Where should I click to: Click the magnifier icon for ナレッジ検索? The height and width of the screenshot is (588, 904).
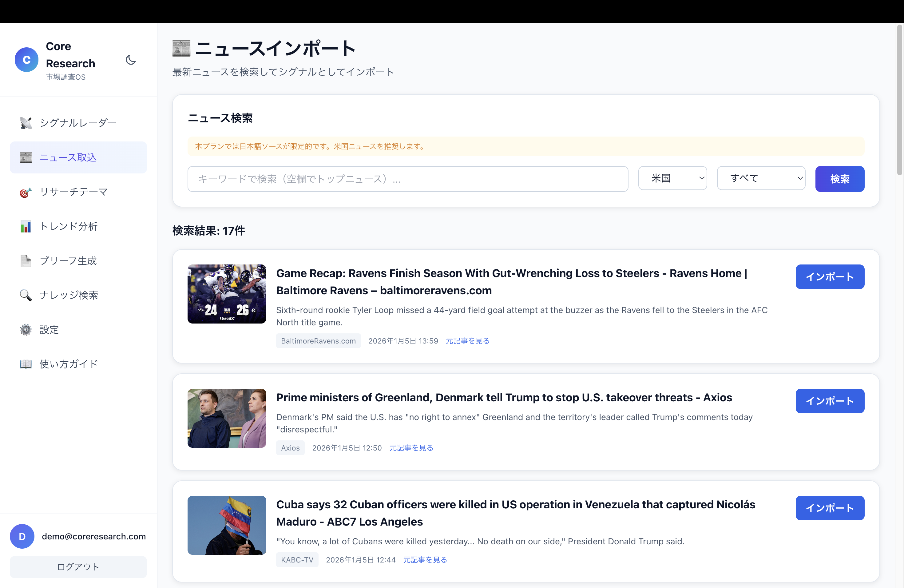26,295
